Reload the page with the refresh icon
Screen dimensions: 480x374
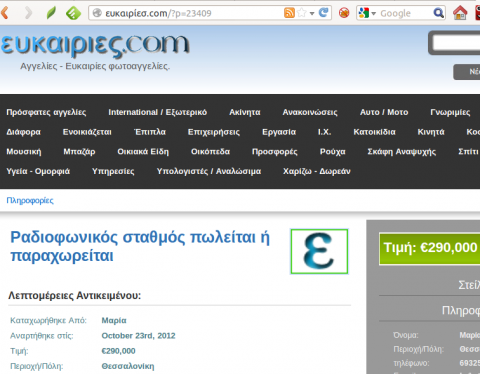[x=323, y=13]
